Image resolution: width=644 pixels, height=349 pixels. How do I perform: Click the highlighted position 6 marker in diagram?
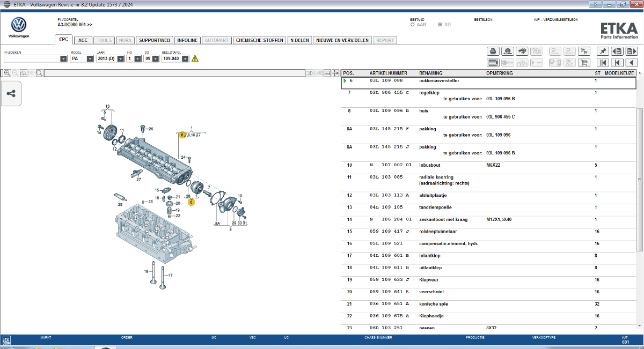182,135
